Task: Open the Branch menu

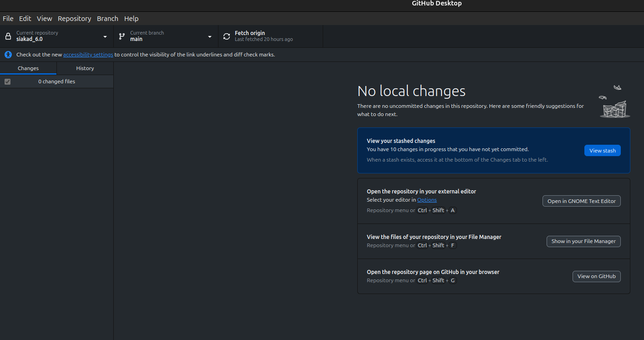Action: 107,19
